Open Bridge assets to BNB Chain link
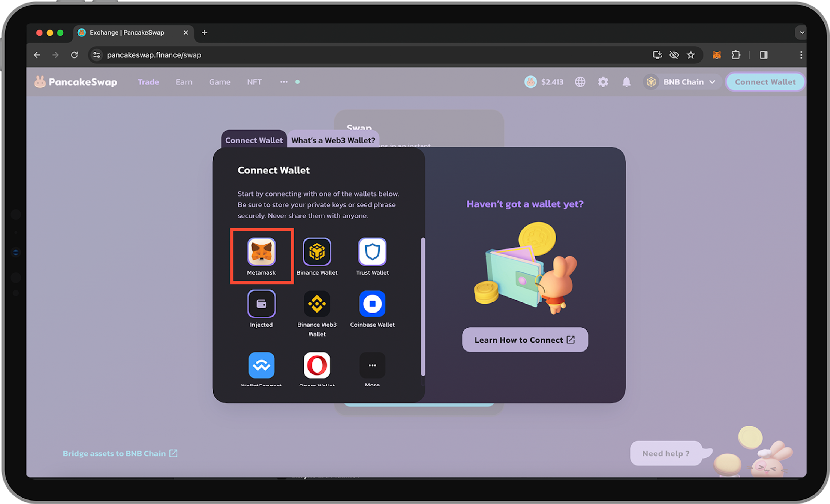 [120, 453]
